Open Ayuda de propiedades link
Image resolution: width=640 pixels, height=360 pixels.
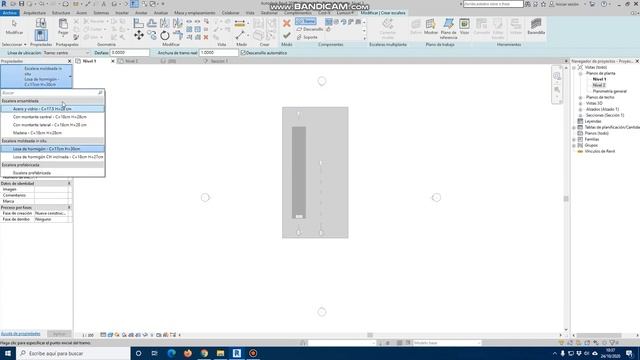pyautogui.click(x=20, y=334)
